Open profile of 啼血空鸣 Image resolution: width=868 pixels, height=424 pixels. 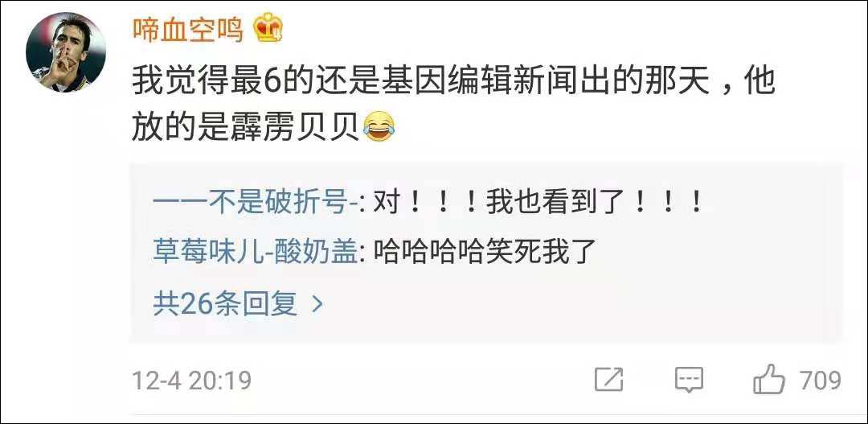click(187, 29)
